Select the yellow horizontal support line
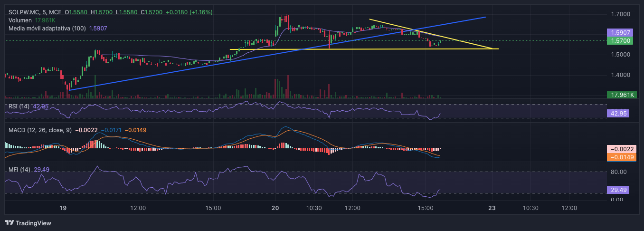 pyautogui.click(x=364, y=49)
